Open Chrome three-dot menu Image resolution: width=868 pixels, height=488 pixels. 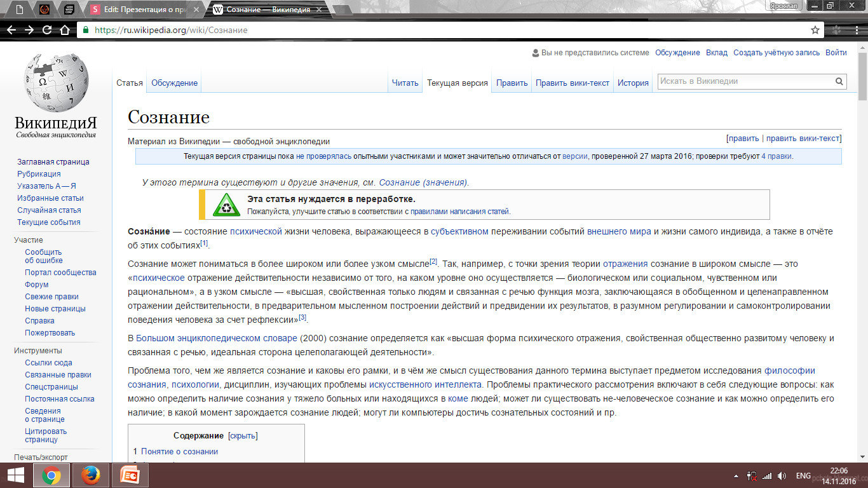coord(855,30)
